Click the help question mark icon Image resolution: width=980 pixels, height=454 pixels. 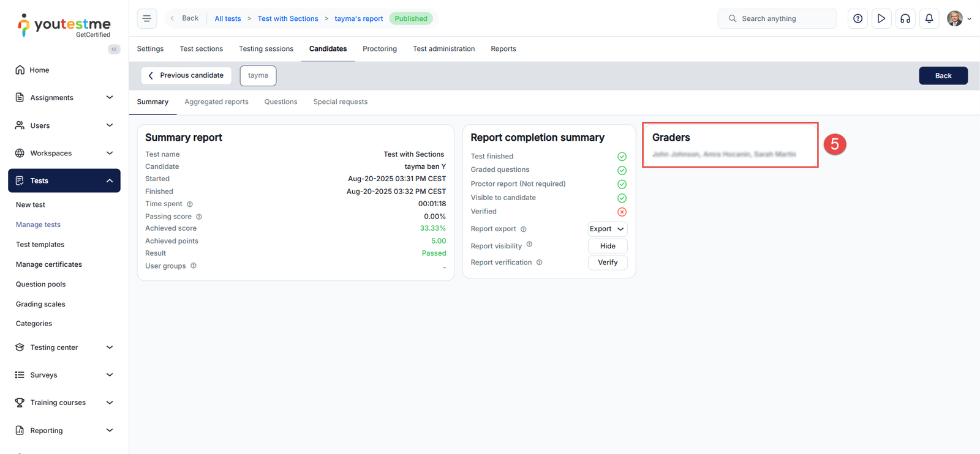[x=858, y=18]
